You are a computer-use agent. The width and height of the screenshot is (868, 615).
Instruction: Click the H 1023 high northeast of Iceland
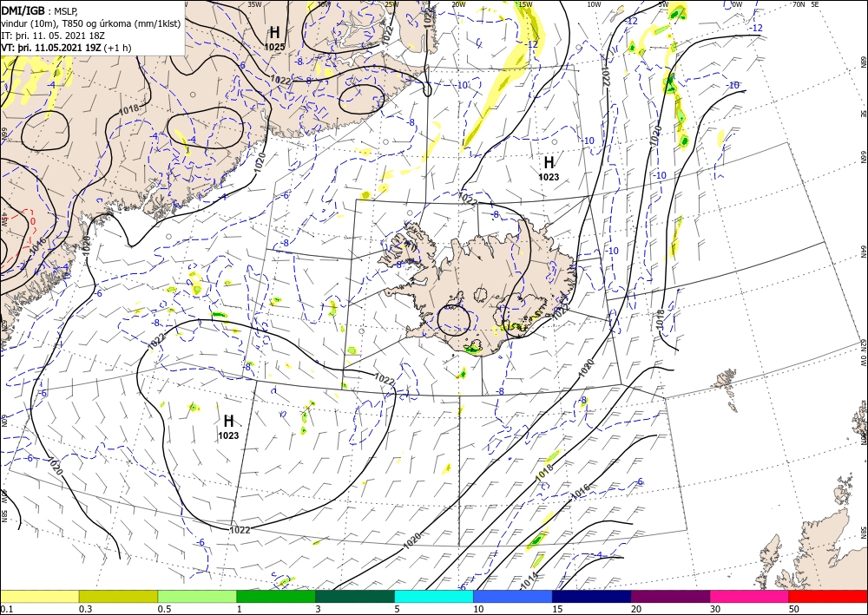click(x=549, y=168)
